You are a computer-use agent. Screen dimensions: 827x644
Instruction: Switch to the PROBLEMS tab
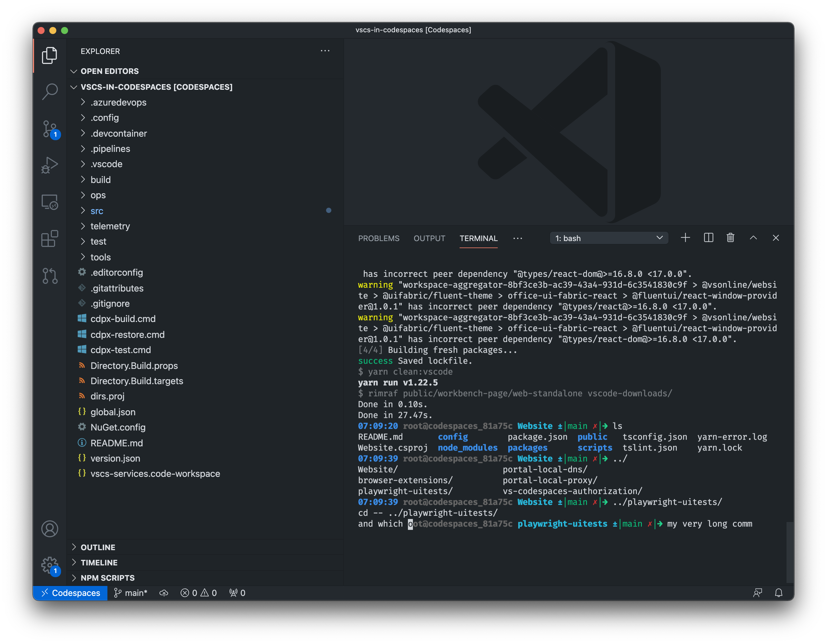[x=379, y=238]
